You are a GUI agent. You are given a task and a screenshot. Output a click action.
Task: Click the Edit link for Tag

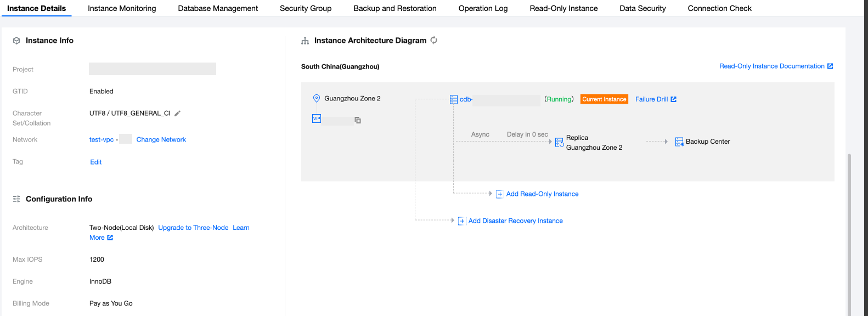pyautogui.click(x=96, y=162)
